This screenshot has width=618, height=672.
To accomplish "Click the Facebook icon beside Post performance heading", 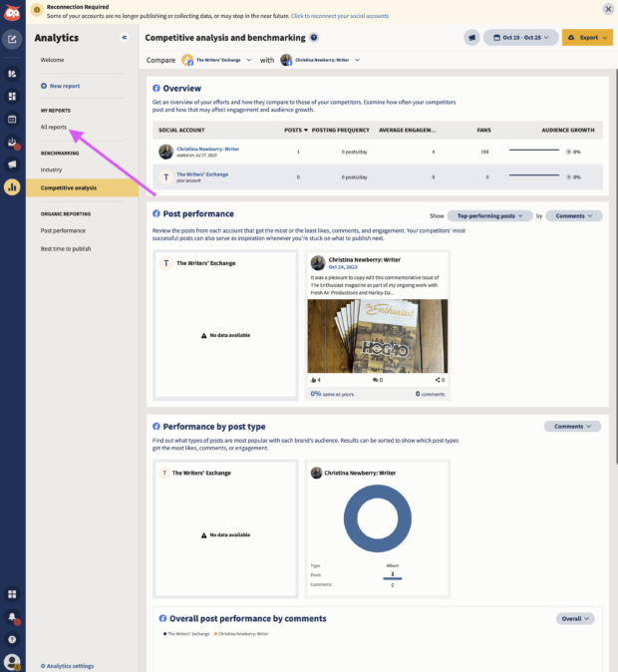I will (x=156, y=213).
